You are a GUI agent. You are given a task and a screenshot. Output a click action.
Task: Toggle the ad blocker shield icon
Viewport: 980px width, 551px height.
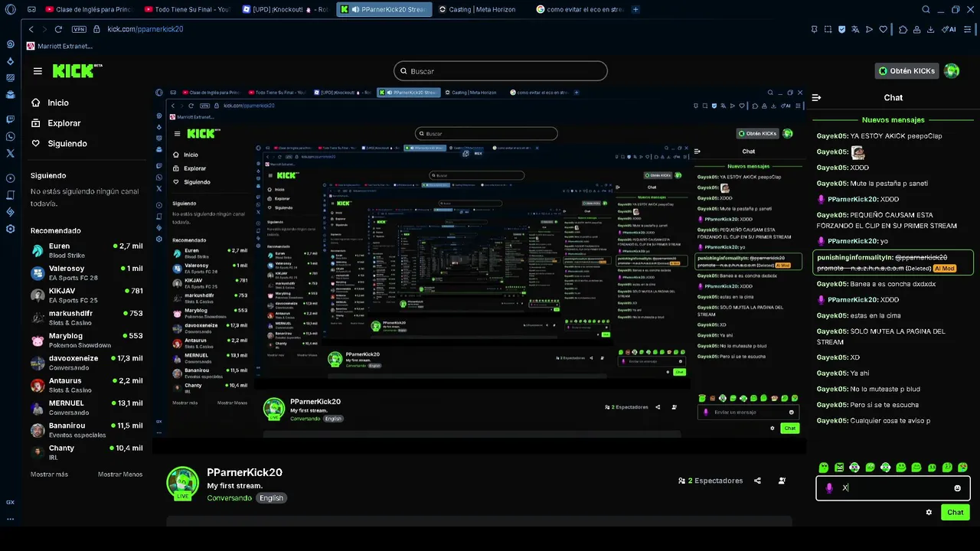(x=841, y=29)
